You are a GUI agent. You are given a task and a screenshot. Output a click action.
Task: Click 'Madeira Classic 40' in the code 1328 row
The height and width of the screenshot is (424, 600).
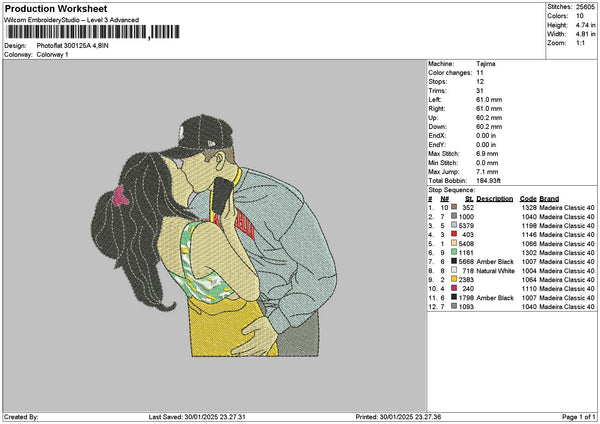[567, 208]
